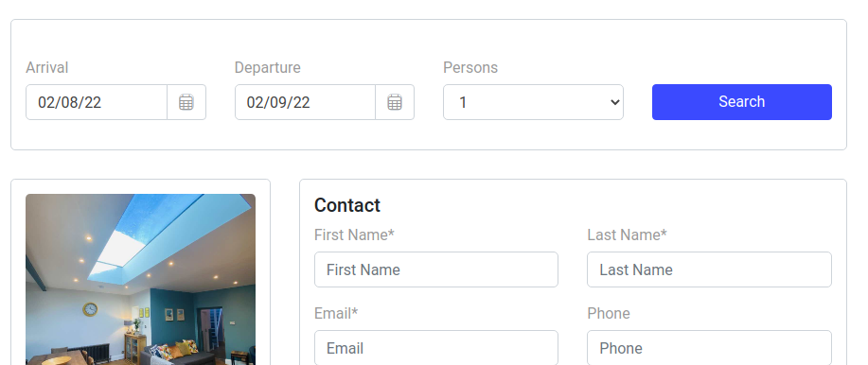Click the Arrival field label
The height and width of the screenshot is (365, 868).
pyautogui.click(x=47, y=67)
